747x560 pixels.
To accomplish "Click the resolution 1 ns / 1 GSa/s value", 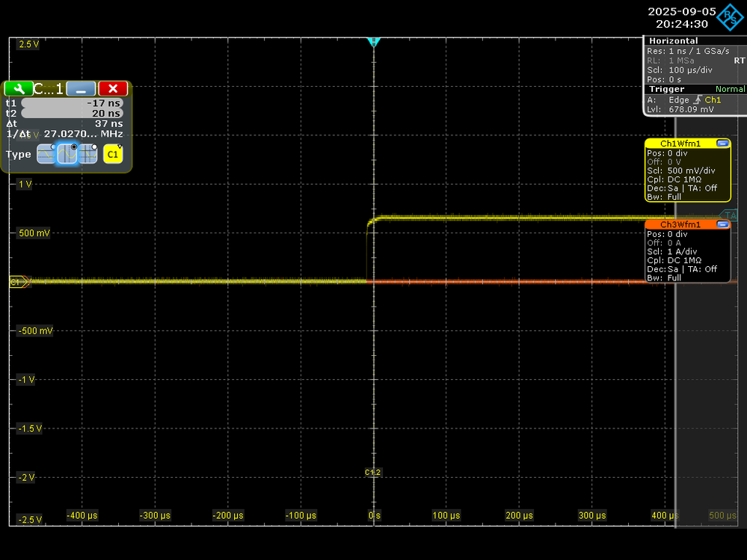I will pyautogui.click(x=699, y=51).
